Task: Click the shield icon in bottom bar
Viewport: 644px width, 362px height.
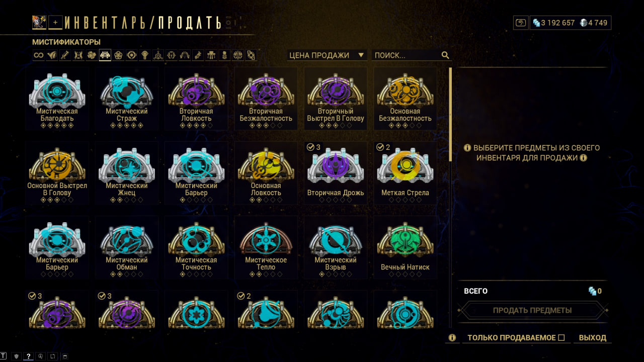Action: pos(16,356)
